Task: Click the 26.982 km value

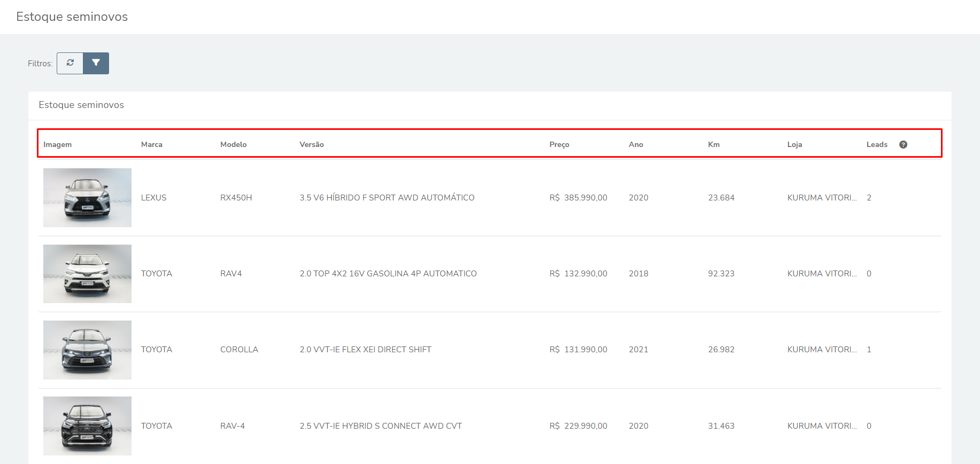Action: pyautogui.click(x=721, y=350)
